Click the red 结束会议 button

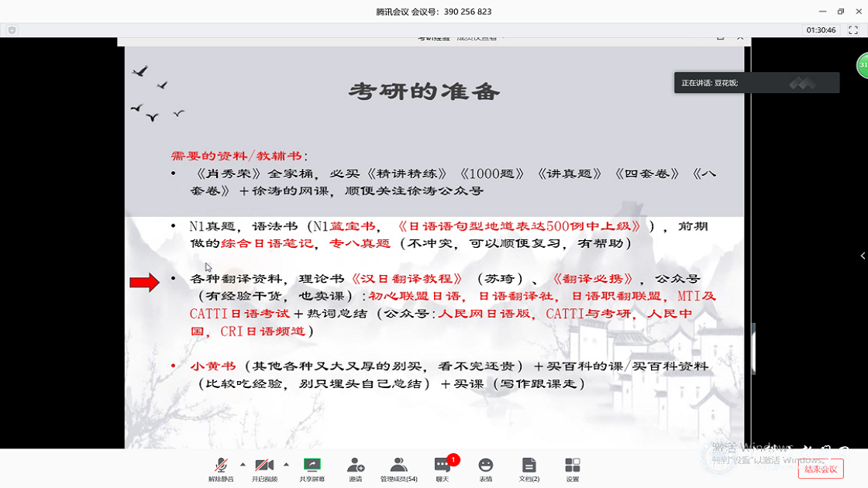point(821,469)
